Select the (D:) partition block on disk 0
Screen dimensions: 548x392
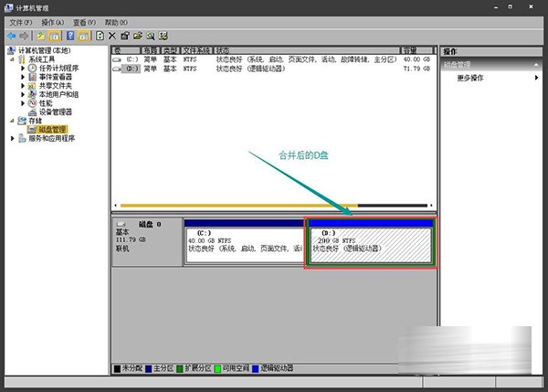[x=371, y=245]
